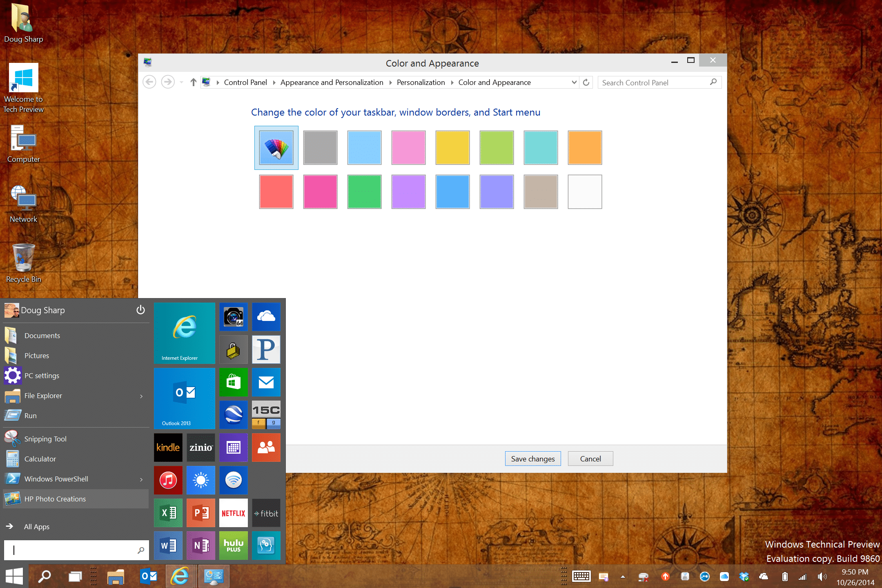Select the orange color swatch
The height and width of the screenshot is (588, 882).
[584, 147]
